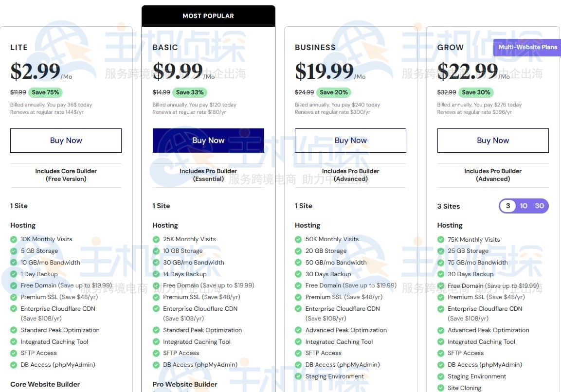Image resolution: width=561 pixels, height=392 pixels.
Task: Click checkmark icon next to 14 Days Backup
Action: (x=156, y=274)
